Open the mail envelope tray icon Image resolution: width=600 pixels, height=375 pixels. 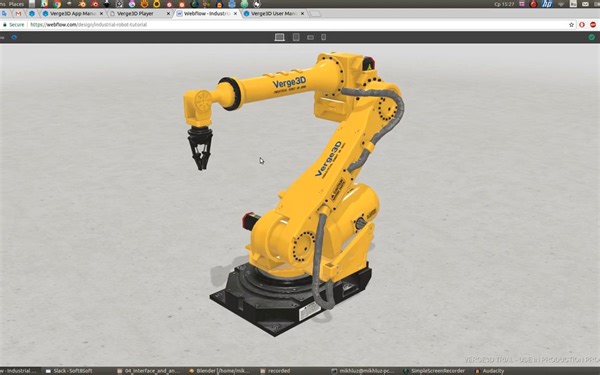pyautogui.click(x=585, y=4)
